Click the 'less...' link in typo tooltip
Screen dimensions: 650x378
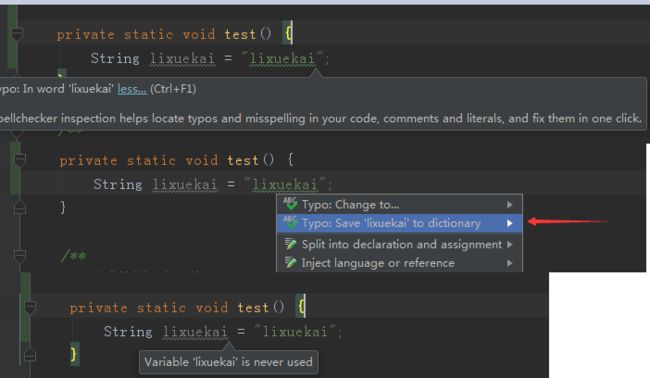tap(132, 89)
